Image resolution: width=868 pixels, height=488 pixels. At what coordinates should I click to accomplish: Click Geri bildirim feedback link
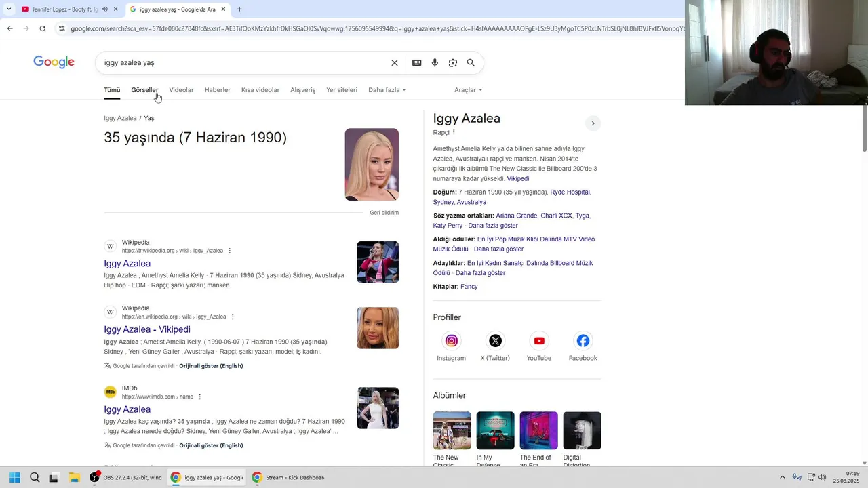click(384, 213)
